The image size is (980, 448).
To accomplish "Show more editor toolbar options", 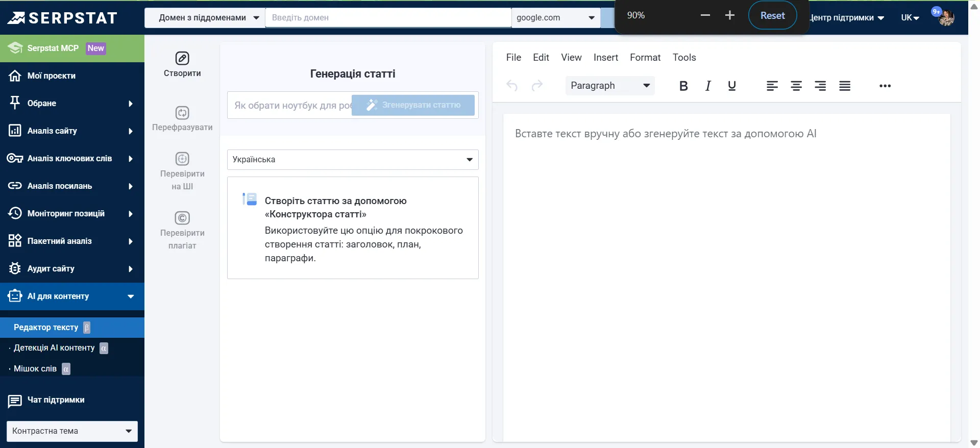I will tap(885, 86).
